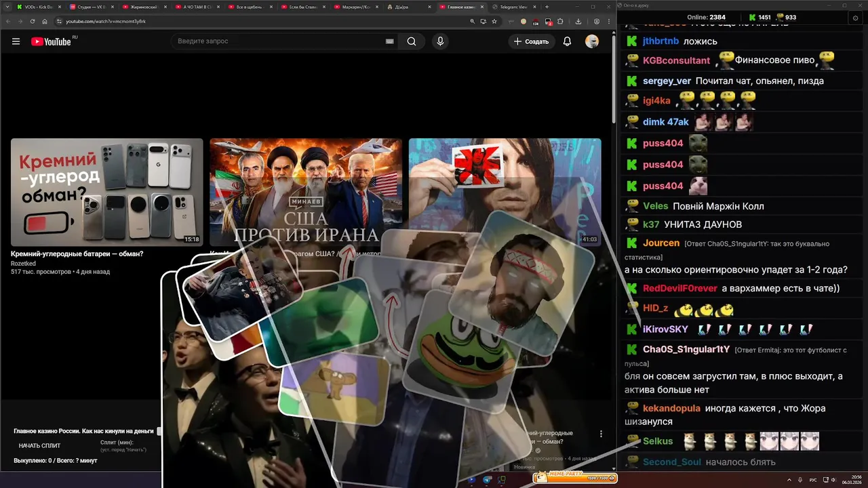Click username KGBconsultant in chat
868x488 pixels.
coord(676,60)
